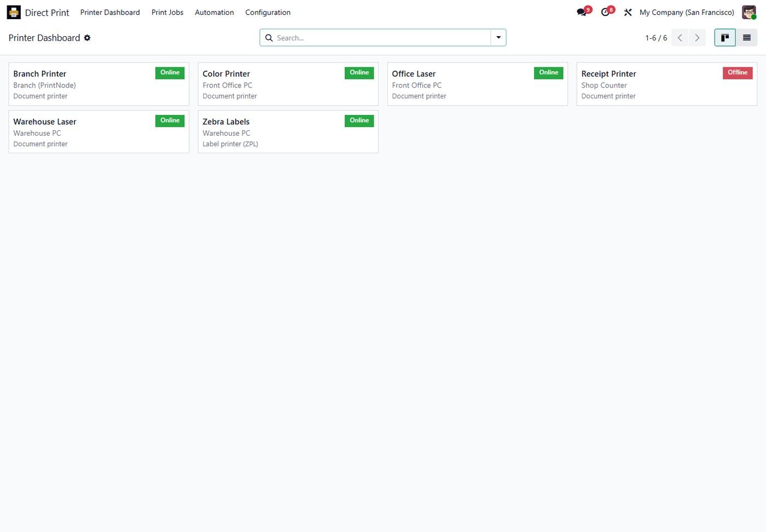Image resolution: width=766 pixels, height=532 pixels.
Task: Click the 'Label printer (ZPL)' text
Action: [x=230, y=144]
